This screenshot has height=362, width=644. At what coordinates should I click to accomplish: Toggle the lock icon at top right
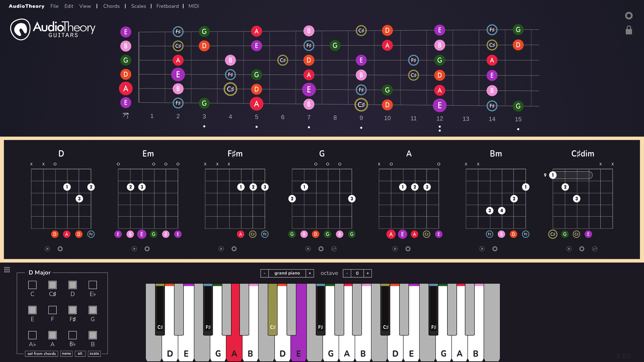tap(629, 30)
